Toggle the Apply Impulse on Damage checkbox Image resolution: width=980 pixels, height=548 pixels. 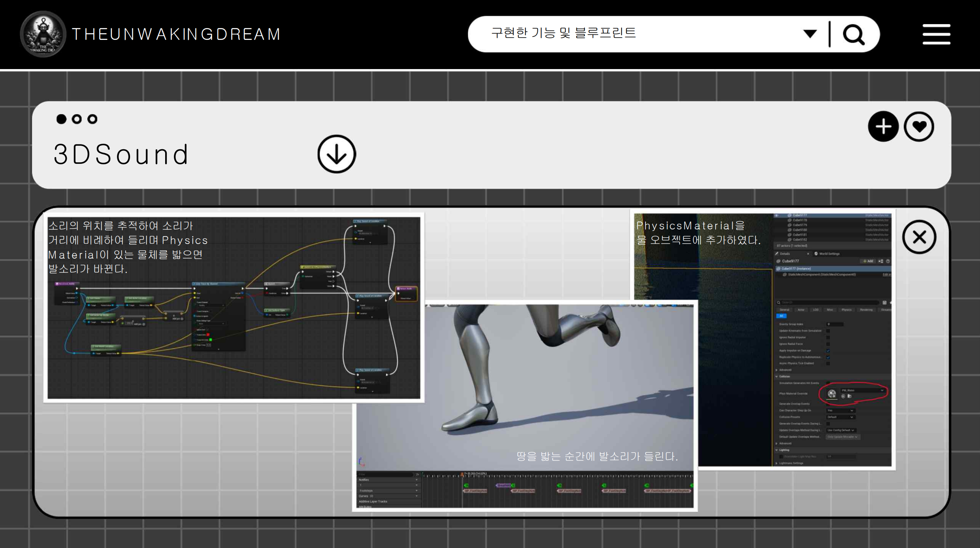[828, 351]
